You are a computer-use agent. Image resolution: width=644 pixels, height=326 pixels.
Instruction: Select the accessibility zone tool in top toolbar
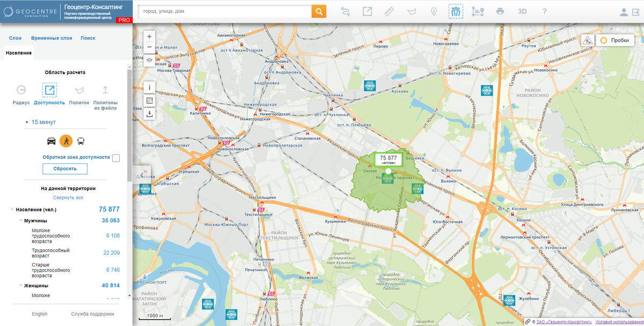(x=368, y=11)
